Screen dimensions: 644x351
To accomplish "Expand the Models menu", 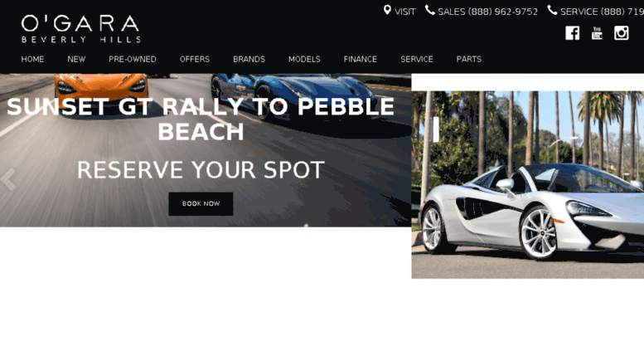I will (x=304, y=59).
